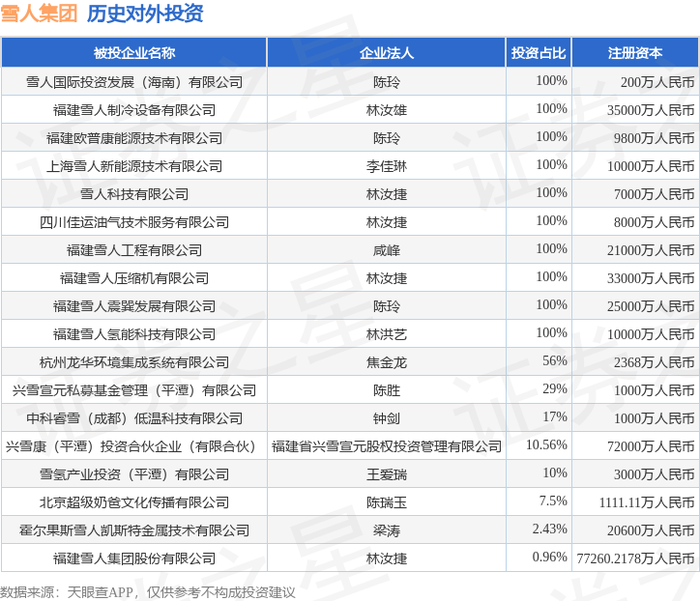Click the 56% investment ratio
Image resolution: width=700 pixels, height=601 pixels.
[554, 360]
